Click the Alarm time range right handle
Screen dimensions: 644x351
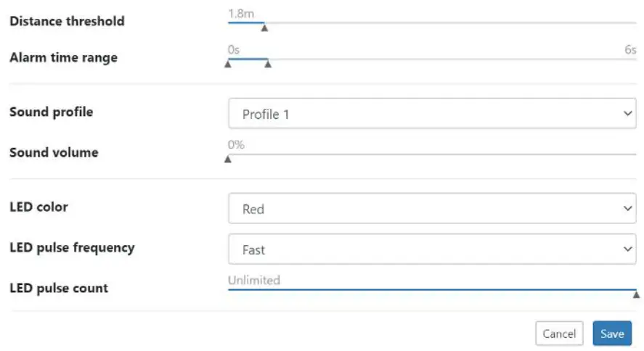point(268,65)
